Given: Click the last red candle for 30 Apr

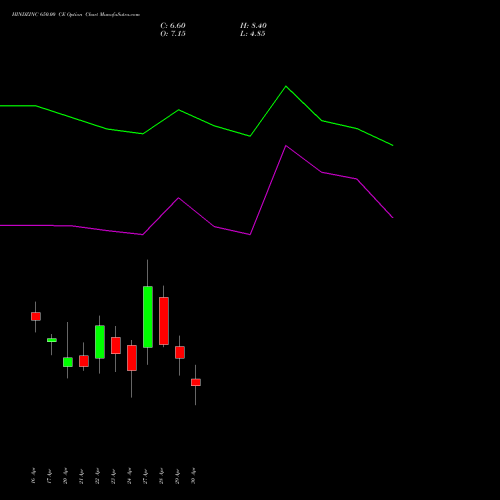Looking at the screenshot, I should tap(196, 382).
